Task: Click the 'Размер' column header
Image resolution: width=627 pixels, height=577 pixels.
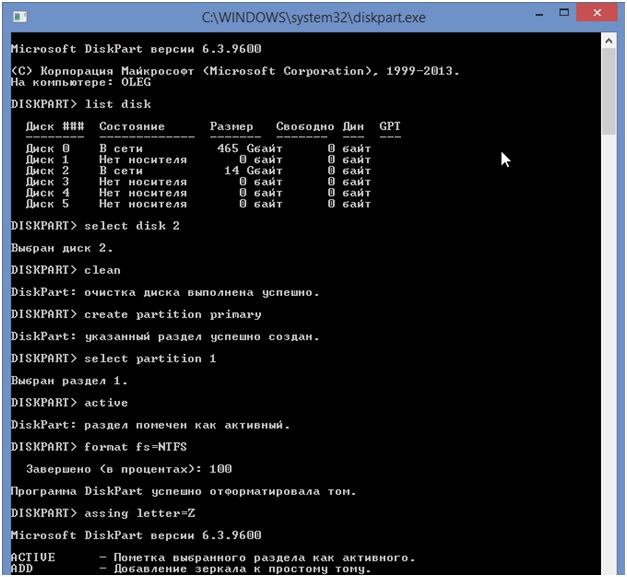Action: (231, 127)
